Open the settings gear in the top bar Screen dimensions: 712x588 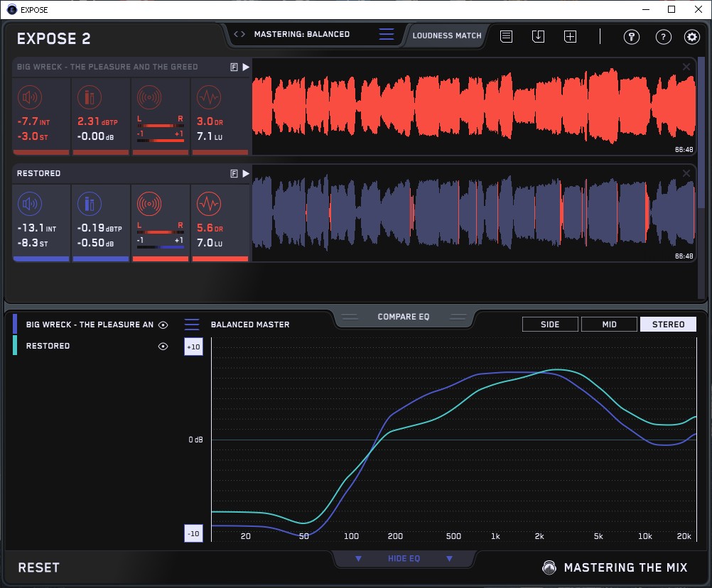(691, 37)
